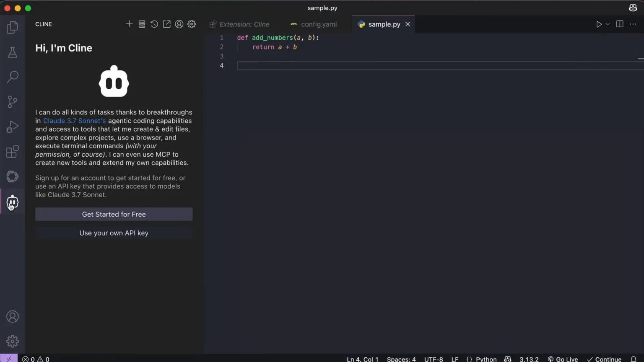Open the Extensions view icon

pyautogui.click(x=12, y=152)
